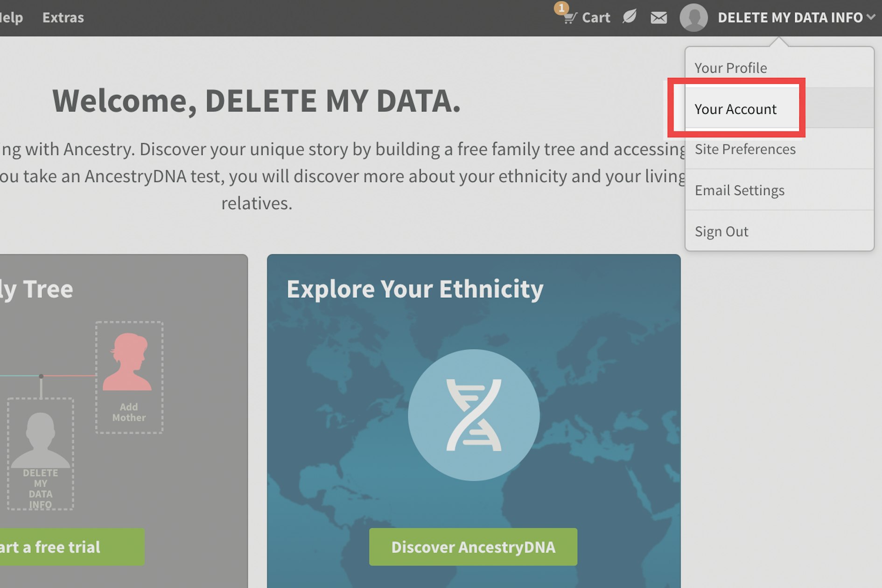Open Email Settings
The image size is (882, 588).
(739, 190)
